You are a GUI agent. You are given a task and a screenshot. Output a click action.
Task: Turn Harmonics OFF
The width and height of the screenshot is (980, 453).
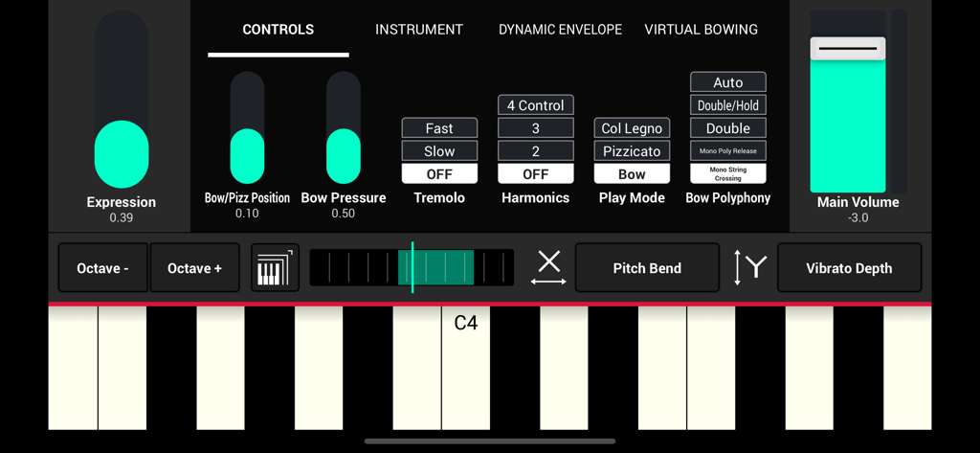pos(536,174)
